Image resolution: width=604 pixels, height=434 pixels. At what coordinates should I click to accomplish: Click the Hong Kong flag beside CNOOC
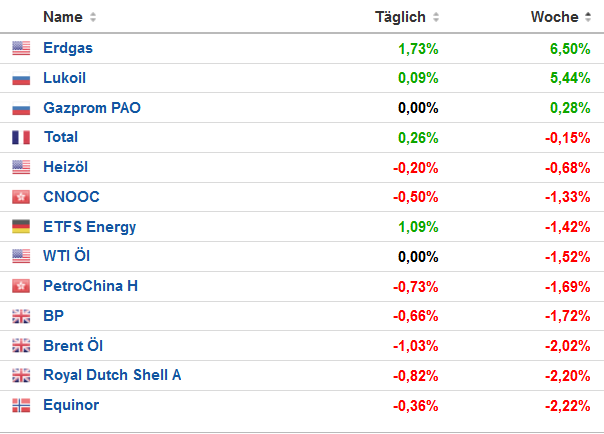point(21,197)
